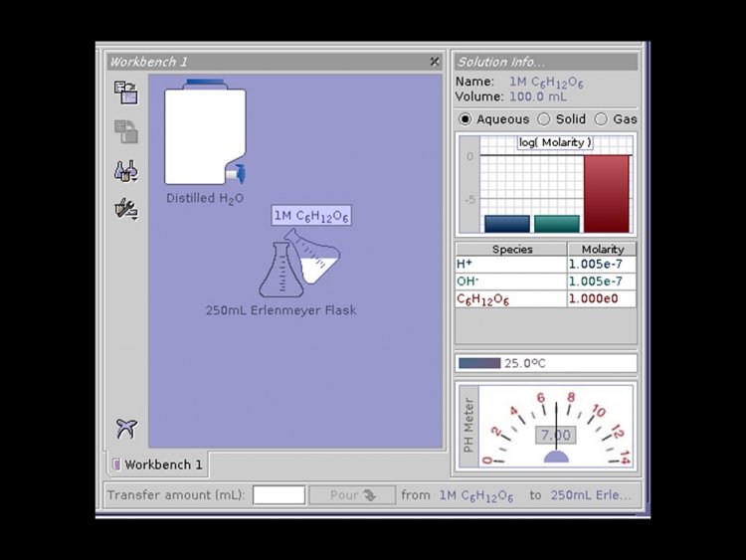Select the tilted 1M C6H12O6 flask

(314, 257)
